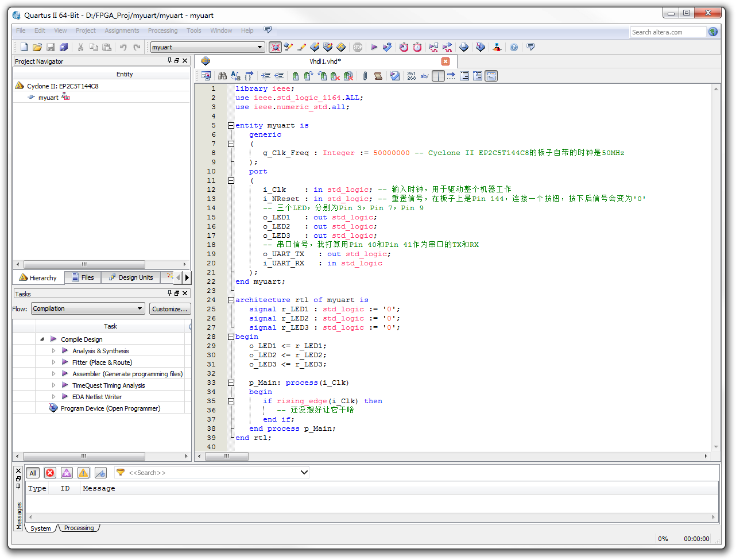Expand the Analysis & Synthesis task
This screenshot has width=736, height=560.
click(x=54, y=351)
